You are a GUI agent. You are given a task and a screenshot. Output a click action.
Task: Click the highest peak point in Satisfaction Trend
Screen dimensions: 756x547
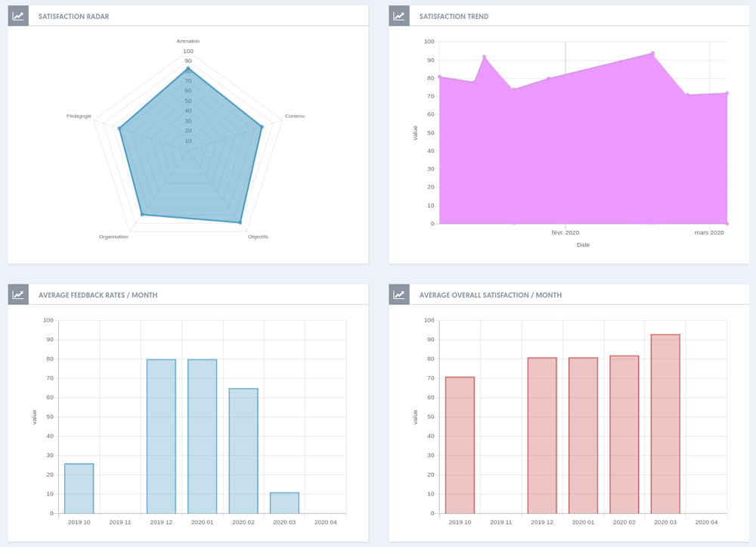point(652,54)
